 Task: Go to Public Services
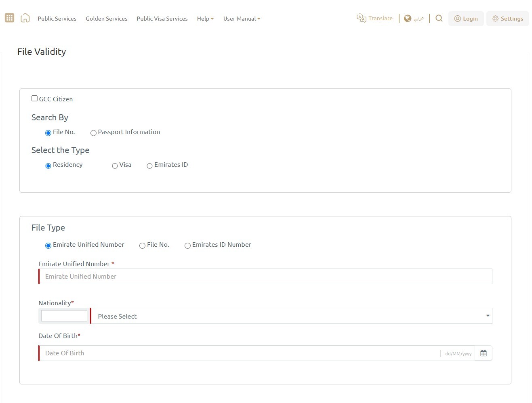click(x=57, y=19)
